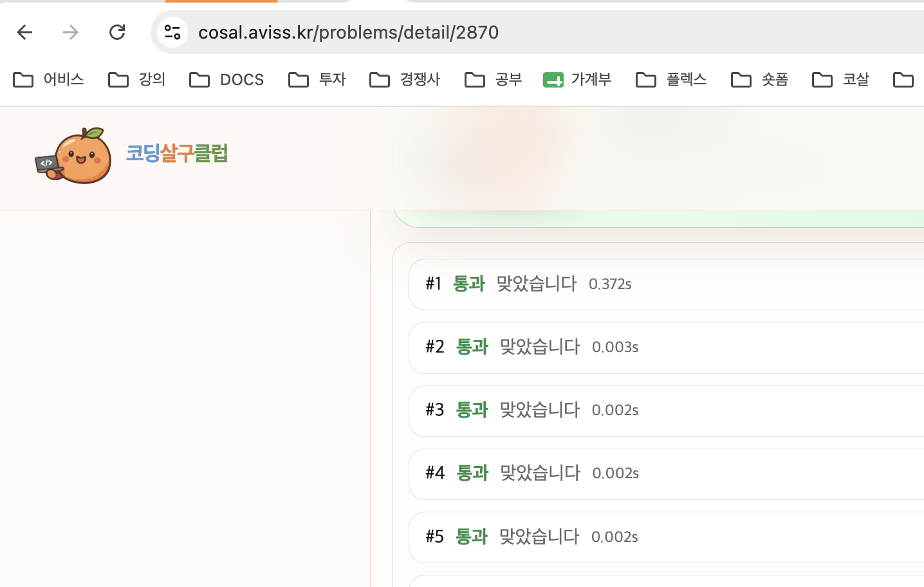Image resolution: width=924 pixels, height=587 pixels.
Task: Go home via 코딩살구클럽 logo text
Action: point(177,153)
